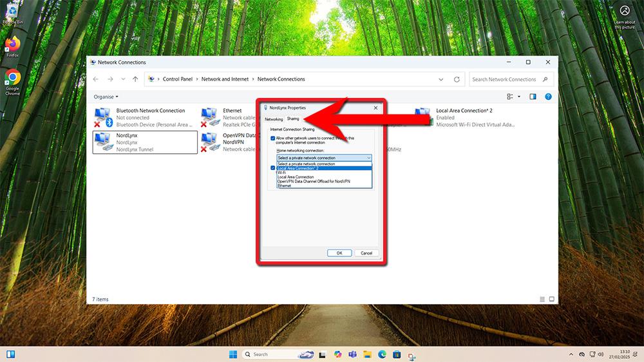This screenshot has height=362, width=644.
Task: Select Bluetooth Network Connection adapter
Action: click(144, 117)
